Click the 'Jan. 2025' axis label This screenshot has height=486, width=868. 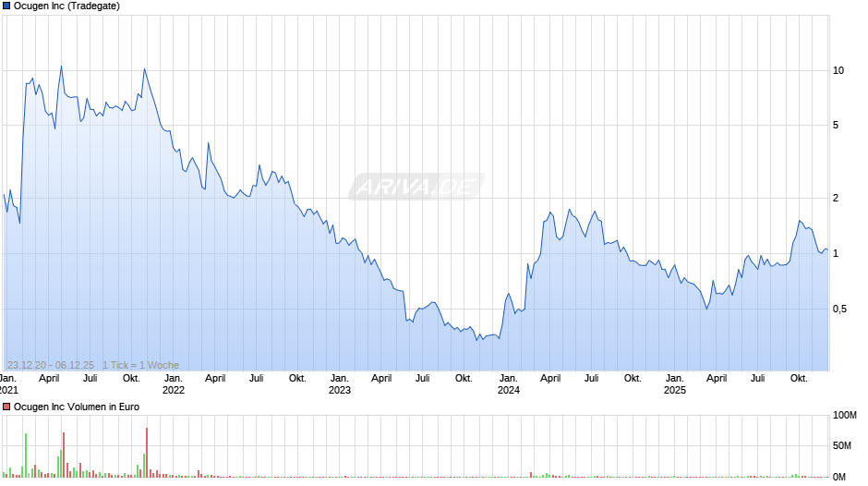(675, 384)
